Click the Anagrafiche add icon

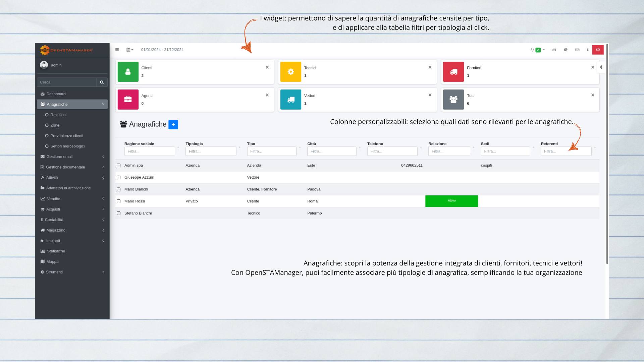point(173,124)
